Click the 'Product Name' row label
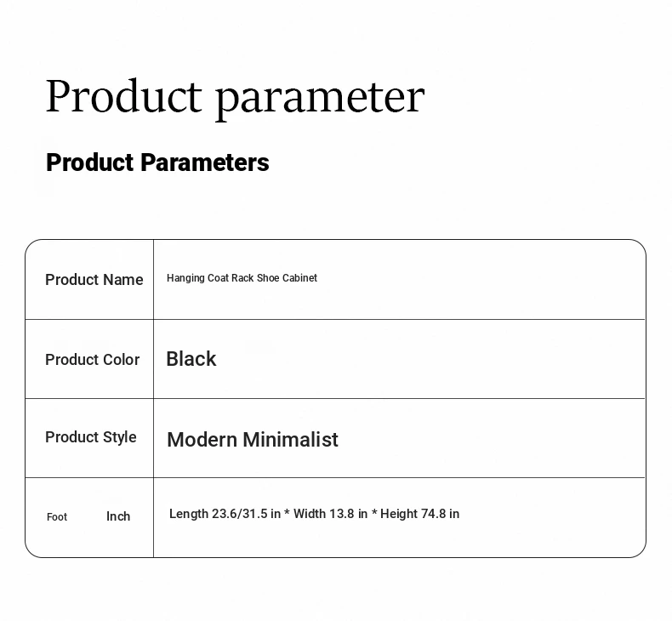 click(x=94, y=280)
